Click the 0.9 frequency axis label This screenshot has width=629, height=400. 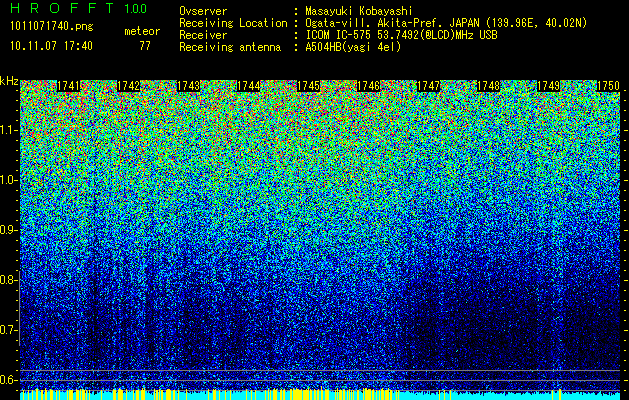(x=8, y=230)
